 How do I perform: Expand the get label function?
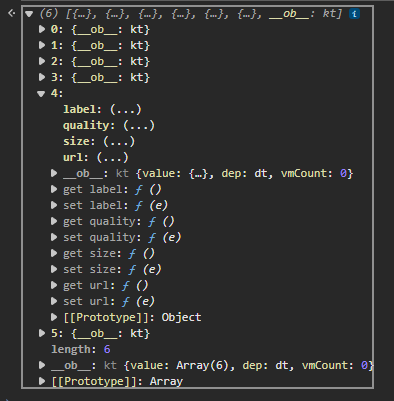coord(54,189)
